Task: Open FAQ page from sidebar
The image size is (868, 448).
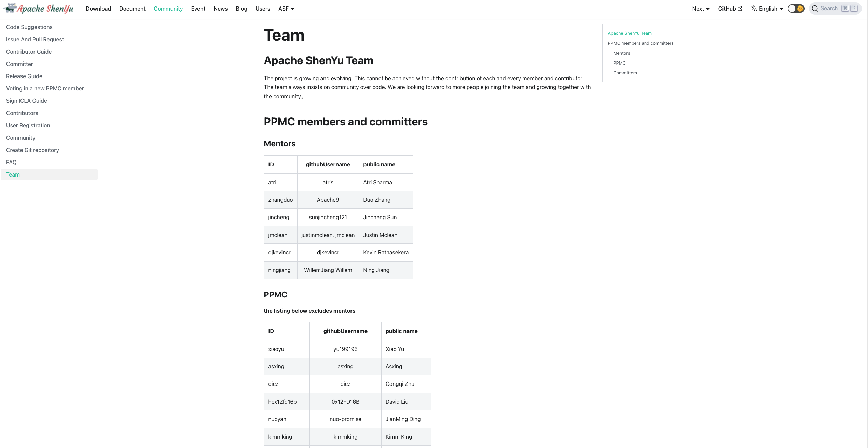Action: pyautogui.click(x=11, y=162)
